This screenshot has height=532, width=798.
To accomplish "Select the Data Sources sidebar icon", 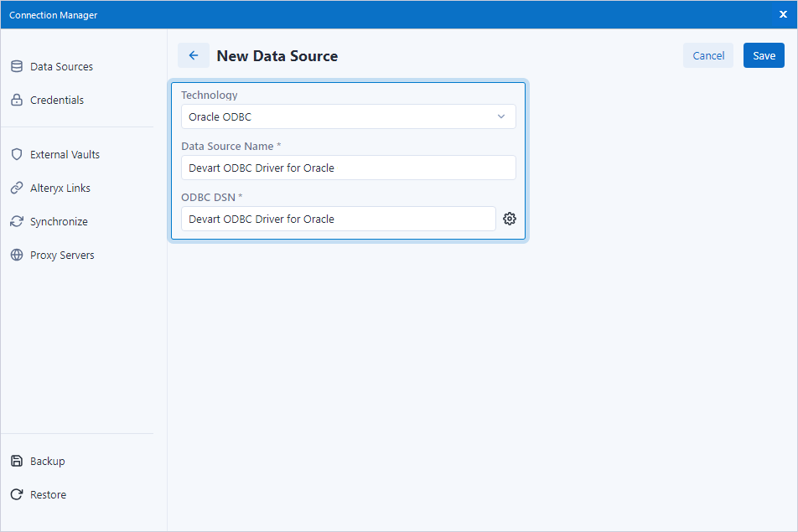I will point(18,66).
